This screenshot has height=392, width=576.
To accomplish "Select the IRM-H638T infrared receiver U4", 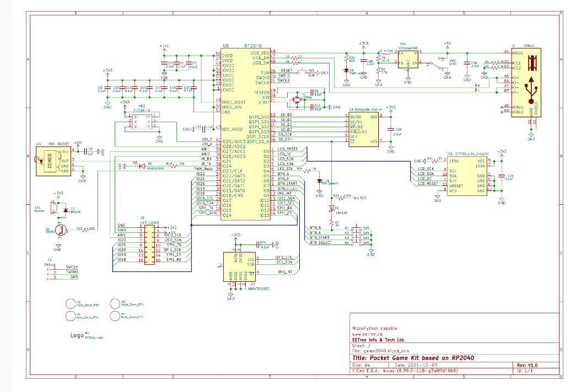I will (x=53, y=161).
